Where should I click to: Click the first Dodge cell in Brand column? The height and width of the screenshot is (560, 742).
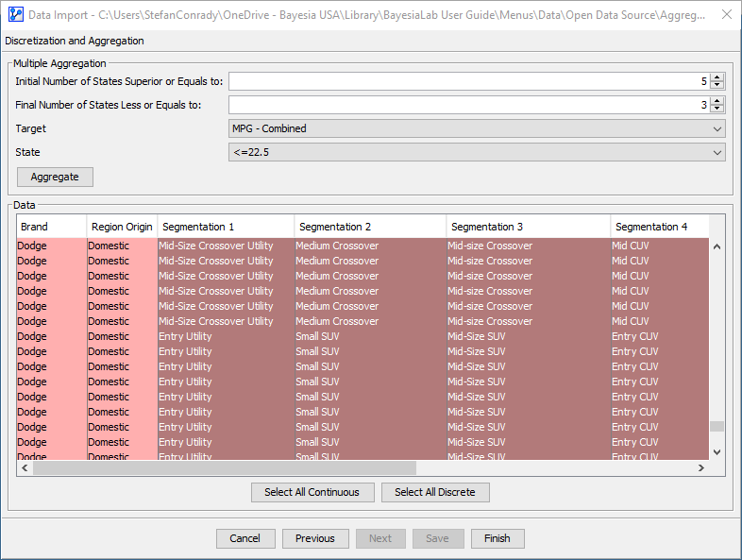click(x=52, y=246)
